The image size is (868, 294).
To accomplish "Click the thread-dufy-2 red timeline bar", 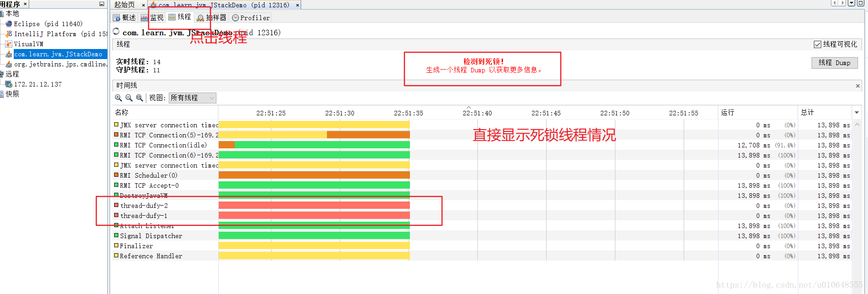I will tap(314, 205).
